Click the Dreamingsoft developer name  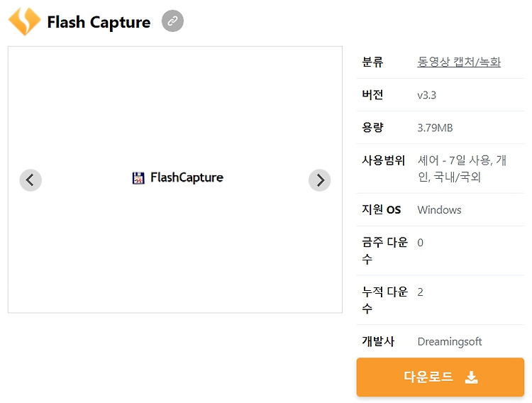[x=450, y=341]
